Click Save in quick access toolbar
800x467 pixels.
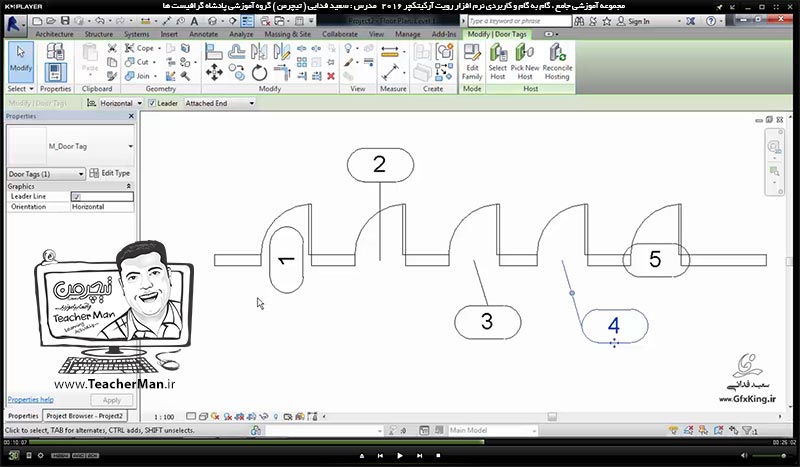(65, 21)
